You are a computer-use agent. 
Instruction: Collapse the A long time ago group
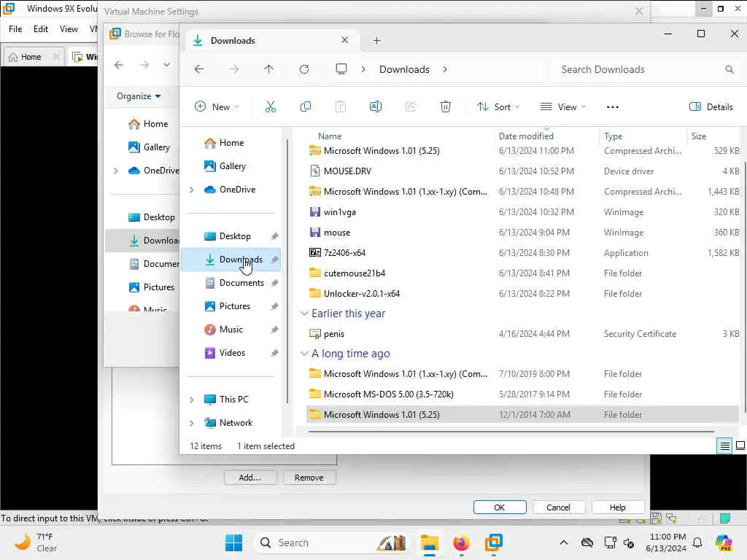pos(304,354)
